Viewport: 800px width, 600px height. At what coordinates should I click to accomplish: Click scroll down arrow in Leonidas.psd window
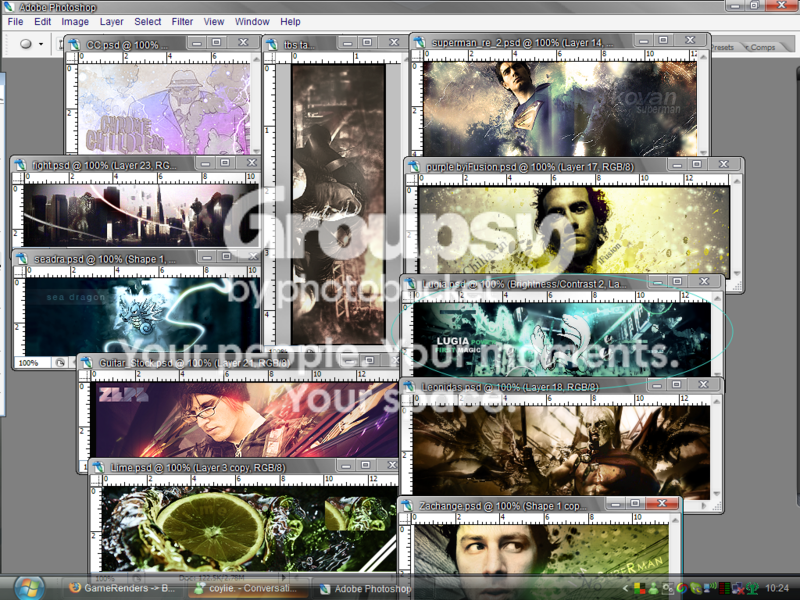(717, 494)
